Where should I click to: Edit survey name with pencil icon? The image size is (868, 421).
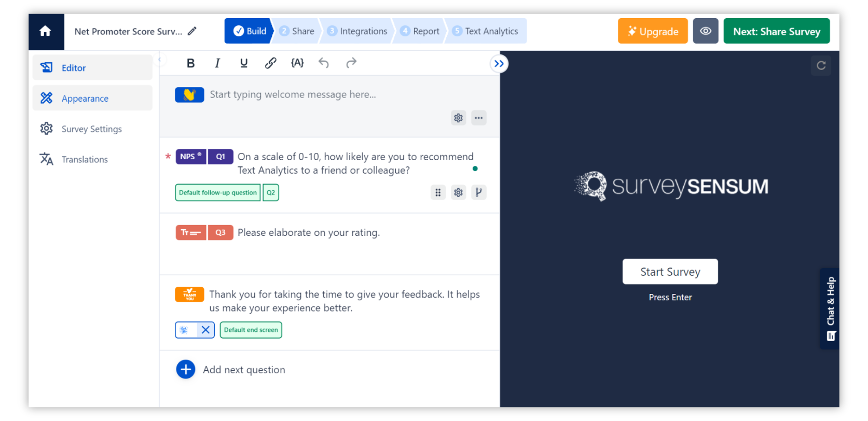pyautogui.click(x=192, y=31)
